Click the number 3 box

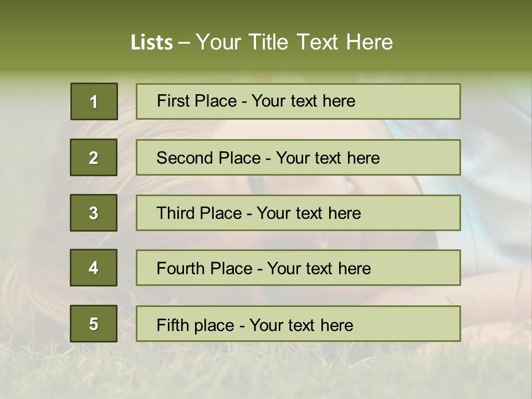click(x=94, y=213)
